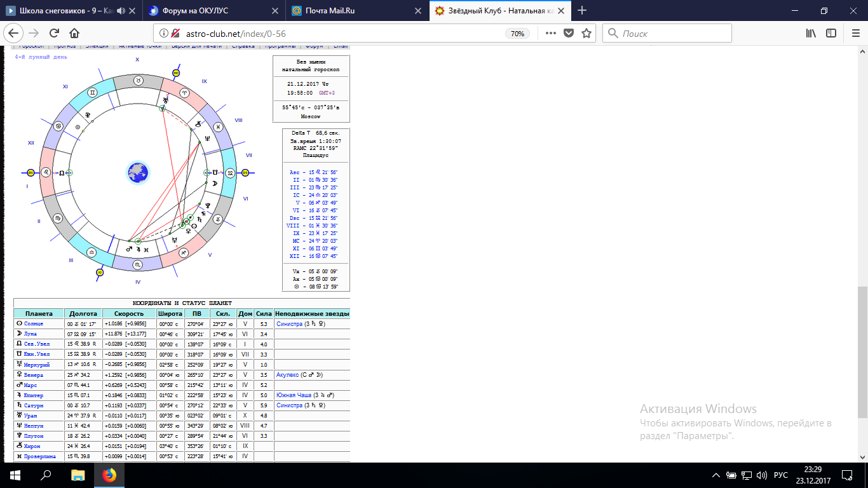This screenshot has height=488, width=868.
Task: Open the Южная Чаша star link
Action: click(293, 395)
